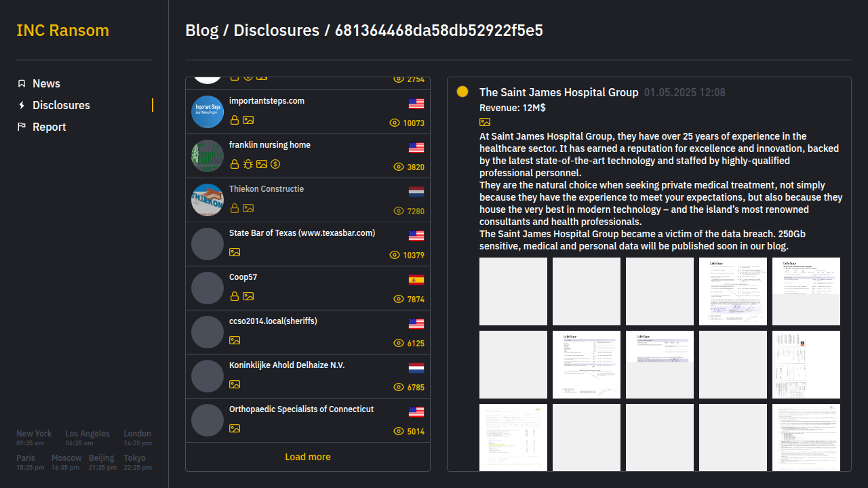
Task: Open Orthopaedic Specialists of Connecticut entry
Action: (x=308, y=420)
